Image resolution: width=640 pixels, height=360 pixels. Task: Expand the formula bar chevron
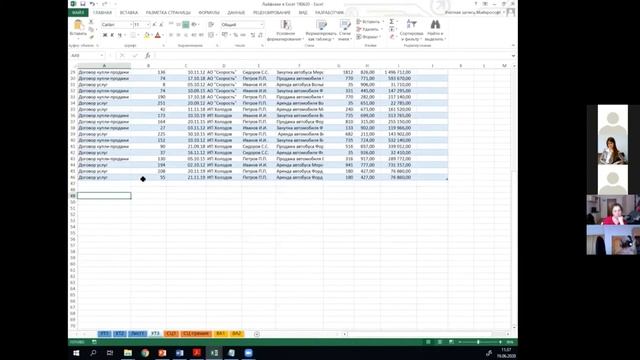click(x=513, y=56)
